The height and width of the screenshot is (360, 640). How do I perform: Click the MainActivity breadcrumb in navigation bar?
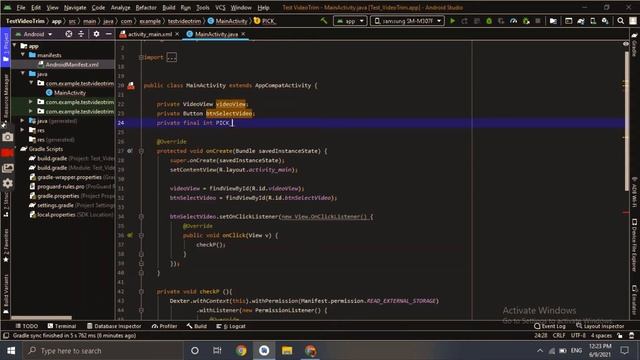click(x=227, y=21)
